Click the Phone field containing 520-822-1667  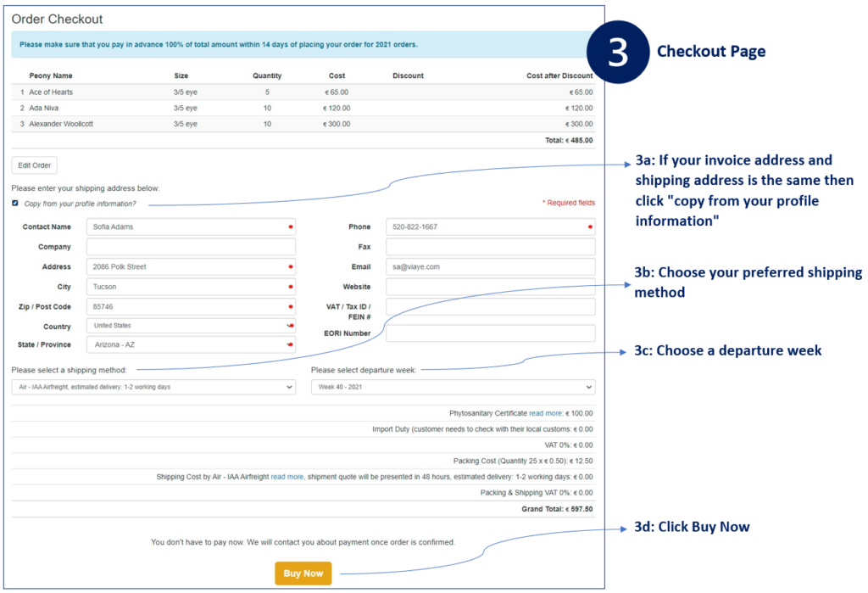coord(490,227)
